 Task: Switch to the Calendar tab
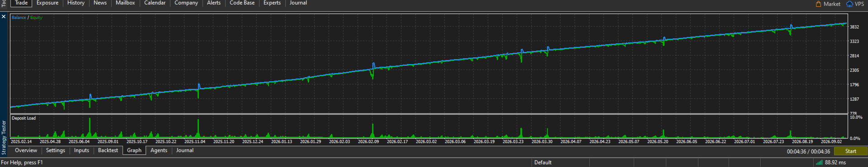pos(155,3)
